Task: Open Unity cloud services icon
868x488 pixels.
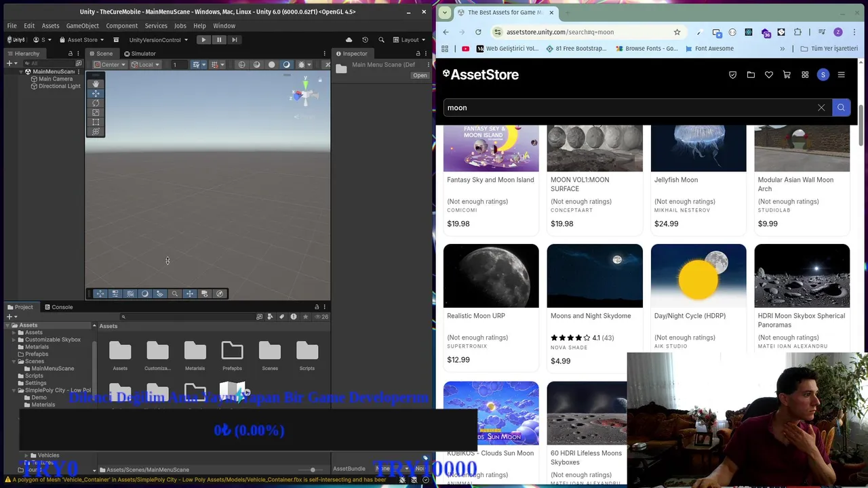Action: (349, 40)
